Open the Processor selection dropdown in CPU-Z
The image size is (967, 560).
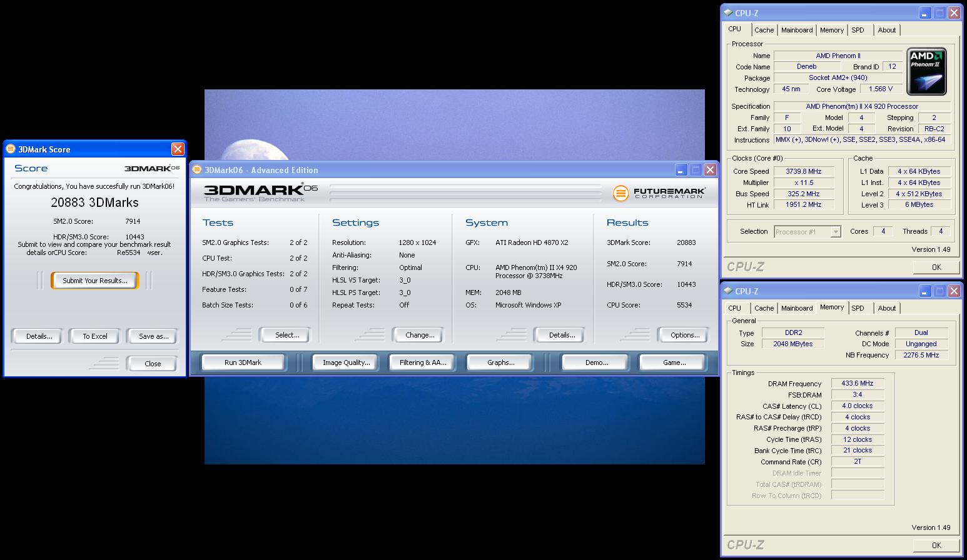(836, 231)
